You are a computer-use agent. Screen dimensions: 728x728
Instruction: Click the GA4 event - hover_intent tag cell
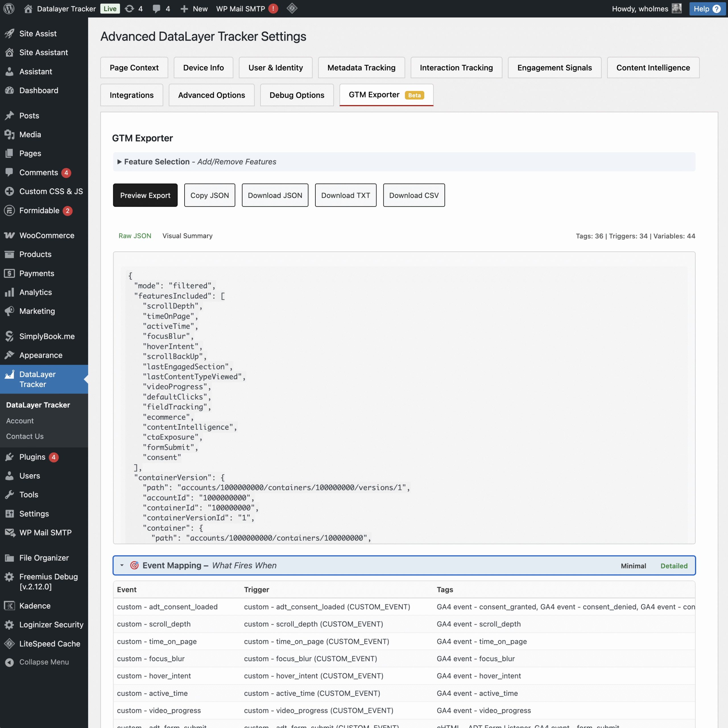(479, 676)
